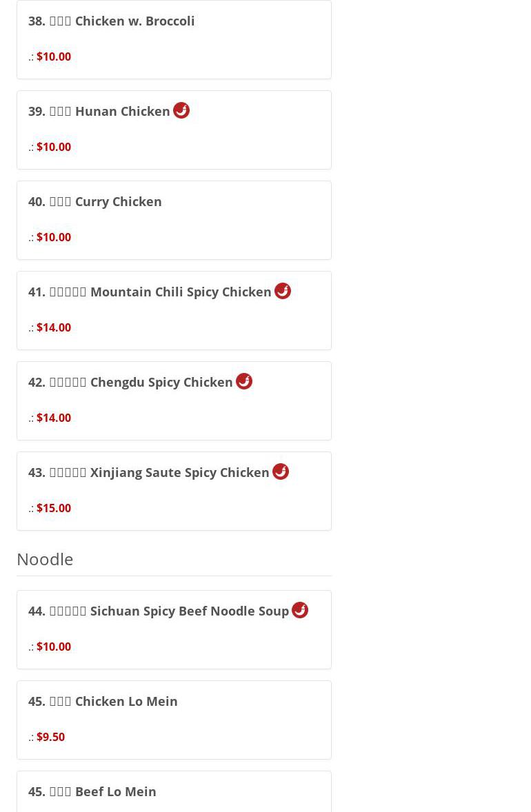Open Sichuan Spicy Beef Noodle Soup
Viewport: 531px width, 812px height.
point(159,611)
